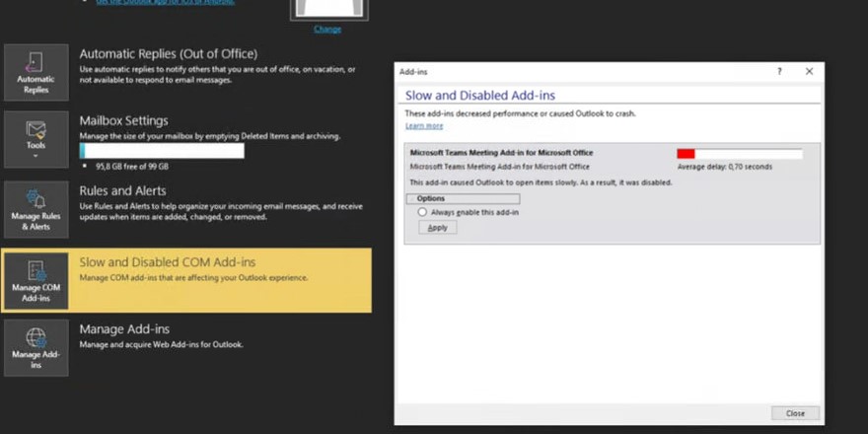Click the Manage COM Add-ins button
The width and height of the screenshot is (868, 434).
[x=36, y=281]
